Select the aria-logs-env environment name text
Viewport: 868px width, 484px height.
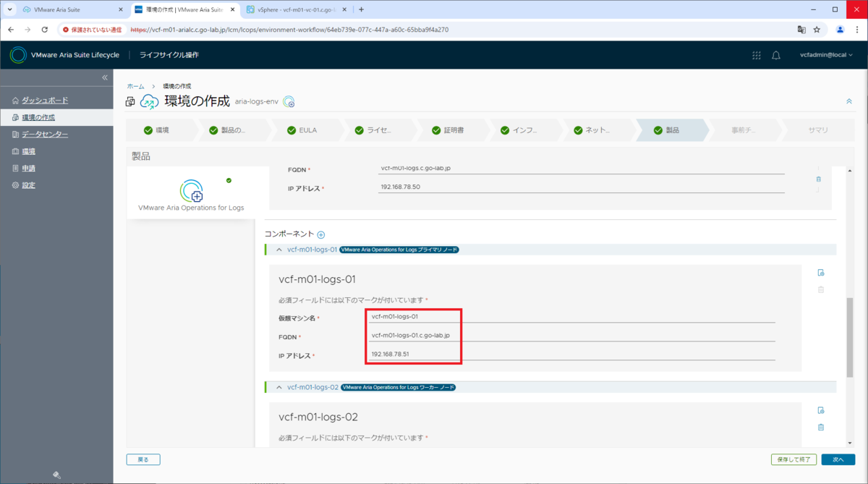point(257,102)
